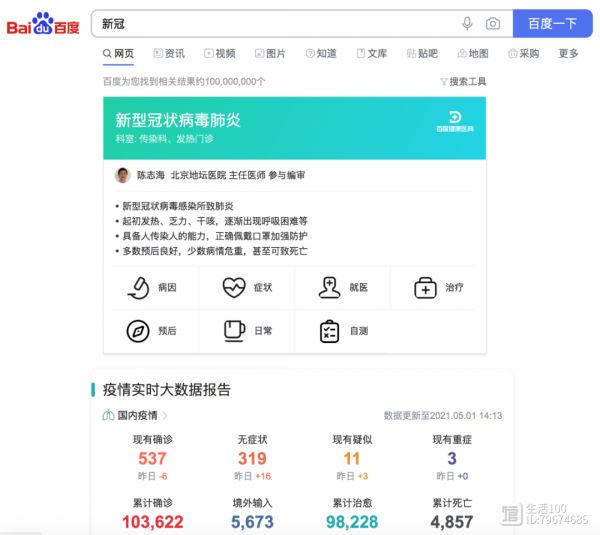This screenshot has height=535, width=600.
Task: Click the bullet about 多数预后良好
Action: tap(215, 251)
